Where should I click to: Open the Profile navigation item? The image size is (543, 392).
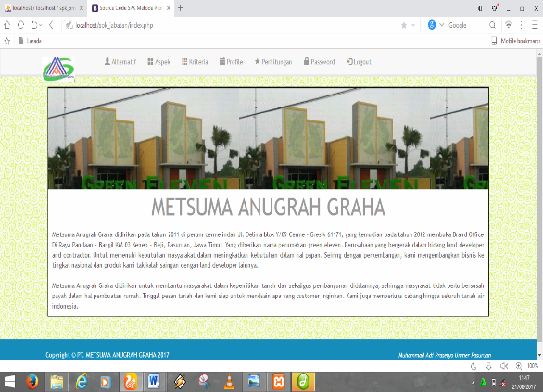click(x=231, y=62)
